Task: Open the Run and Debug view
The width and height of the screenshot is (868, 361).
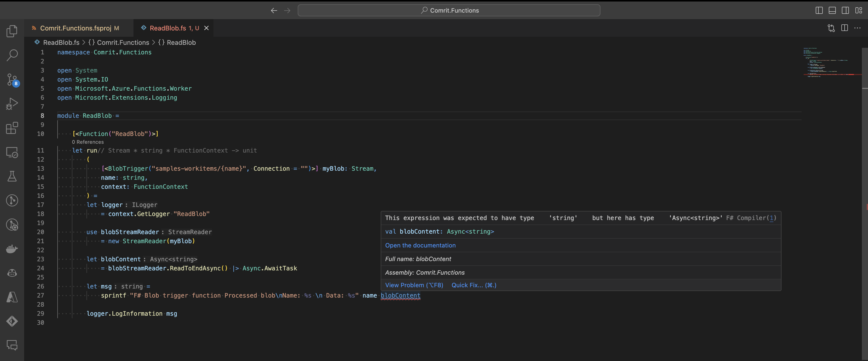Action: [x=12, y=103]
